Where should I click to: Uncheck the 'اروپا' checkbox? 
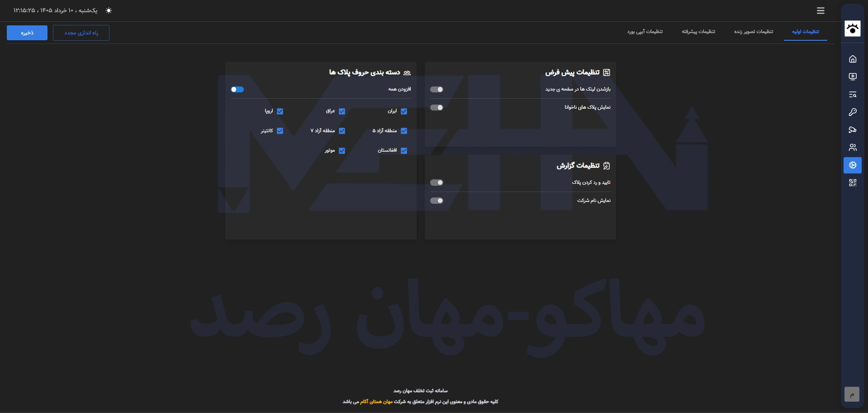(x=280, y=111)
